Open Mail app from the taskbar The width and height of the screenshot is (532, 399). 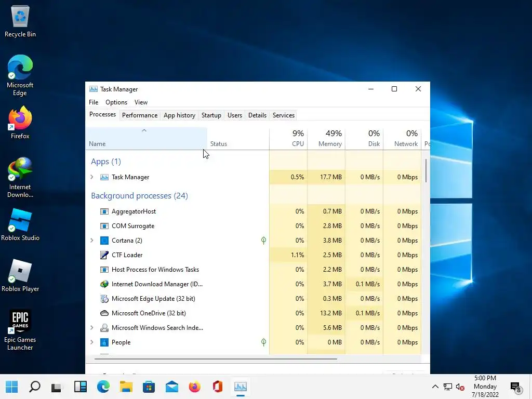click(171, 387)
